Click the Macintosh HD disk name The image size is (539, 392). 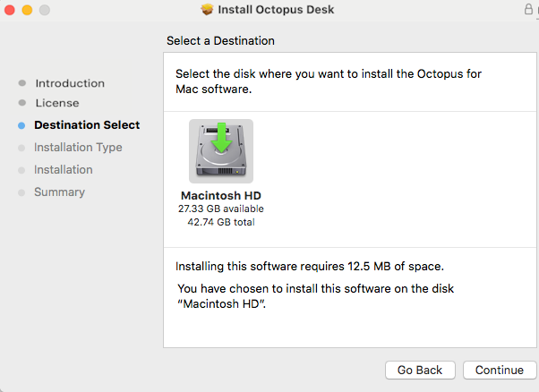tap(221, 195)
